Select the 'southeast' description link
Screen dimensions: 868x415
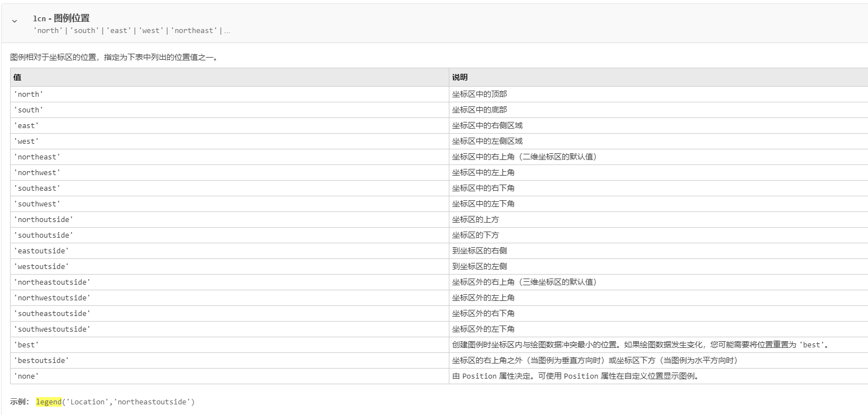click(x=484, y=188)
